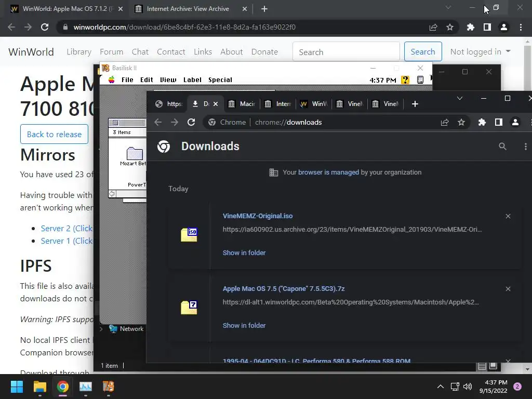Open Extensions puzzle icon in outer Chrome

pyautogui.click(x=471, y=27)
